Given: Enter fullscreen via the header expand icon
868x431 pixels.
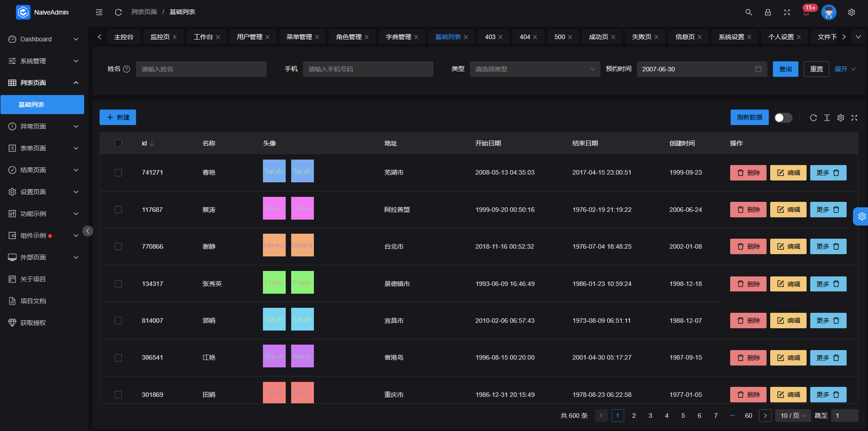Looking at the screenshot, I should (787, 12).
